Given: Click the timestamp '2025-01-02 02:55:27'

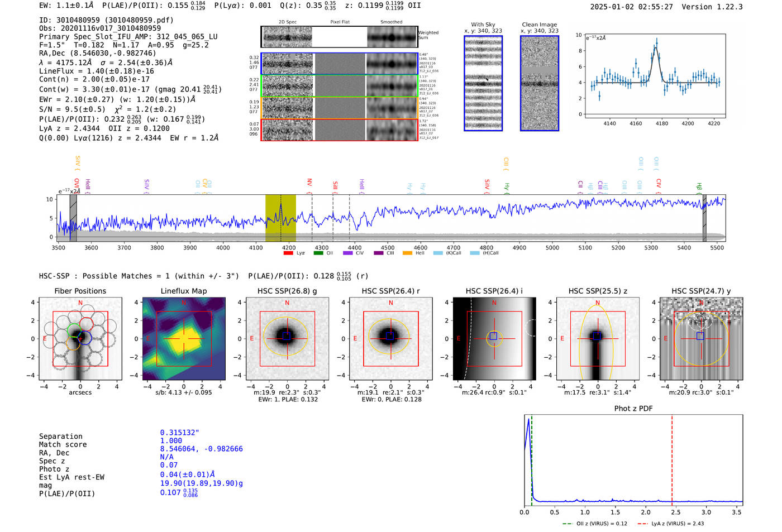Looking at the screenshot, I should [632, 7].
